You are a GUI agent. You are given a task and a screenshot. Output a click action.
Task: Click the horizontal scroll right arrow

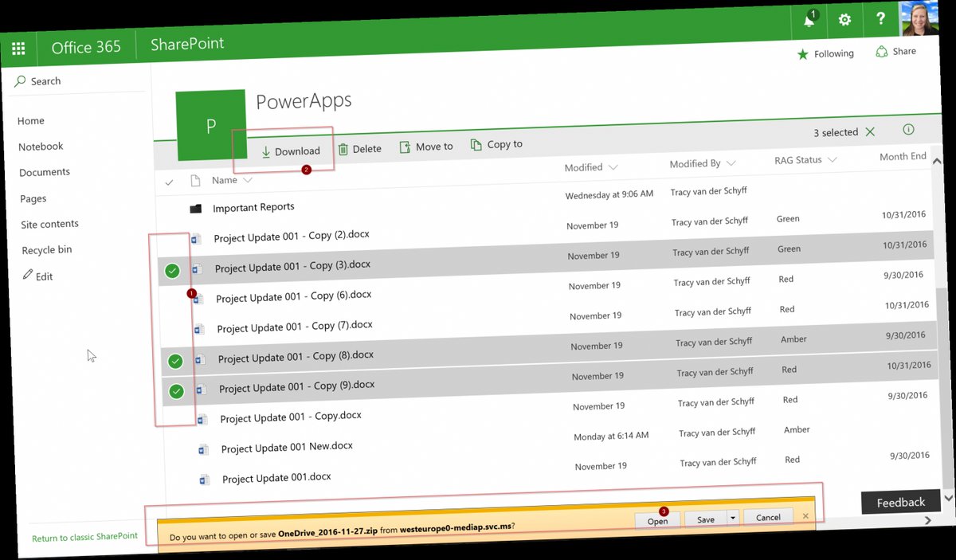(927, 520)
